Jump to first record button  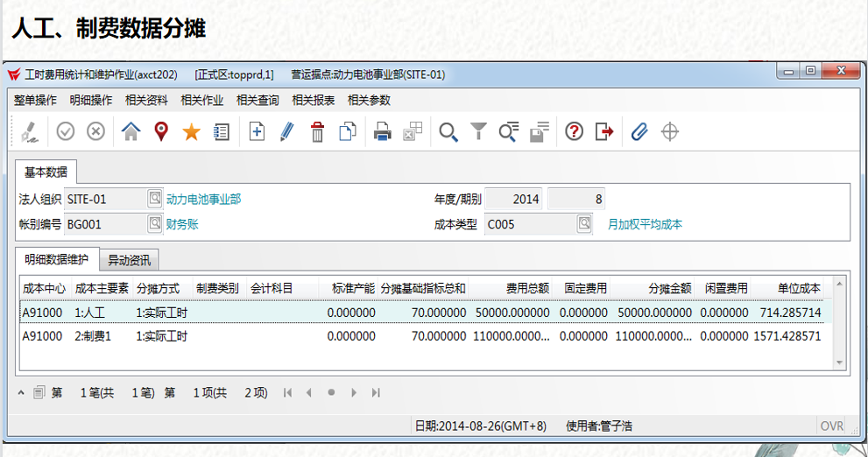[x=287, y=393]
